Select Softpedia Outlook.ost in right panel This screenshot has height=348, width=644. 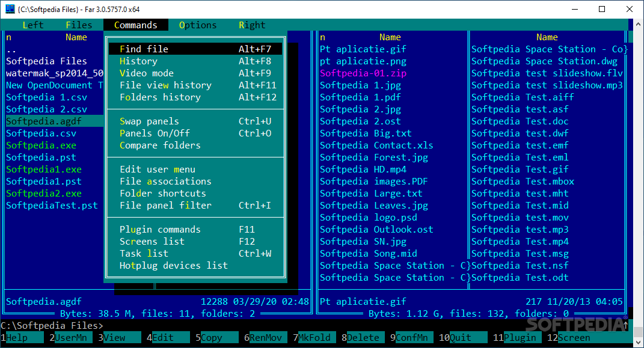tap(376, 230)
